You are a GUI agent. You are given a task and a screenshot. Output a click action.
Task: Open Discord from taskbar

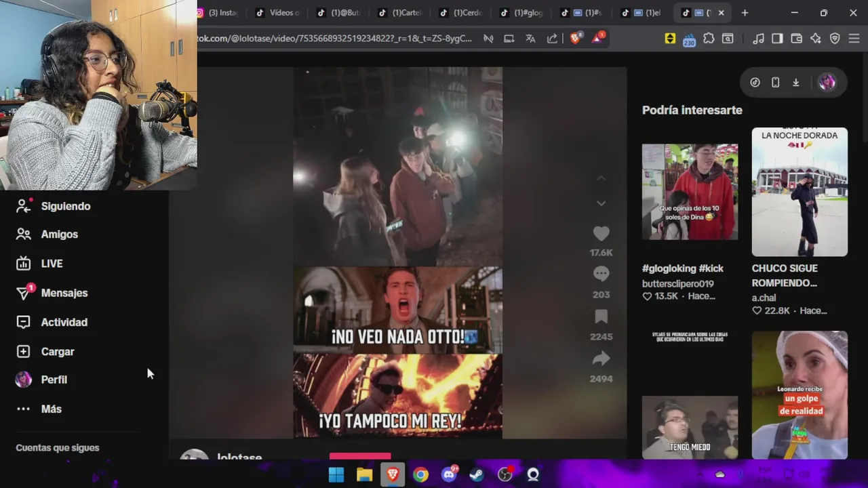pos(449,475)
